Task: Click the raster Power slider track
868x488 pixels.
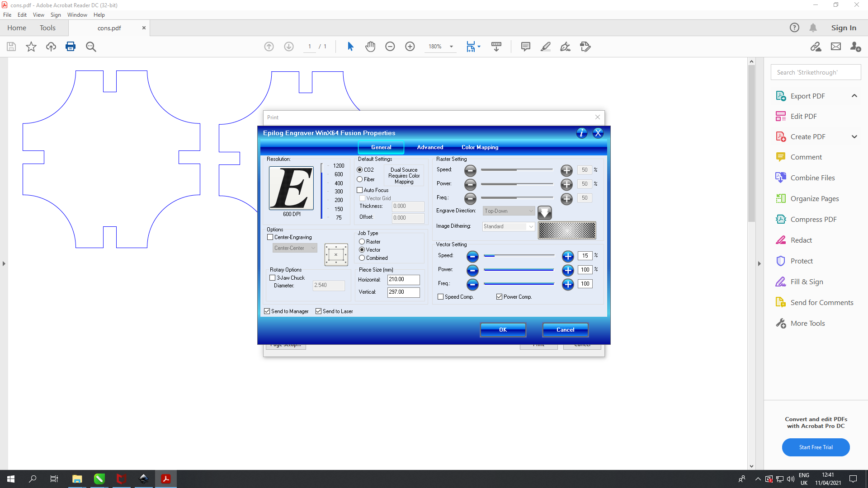Action: (x=517, y=184)
